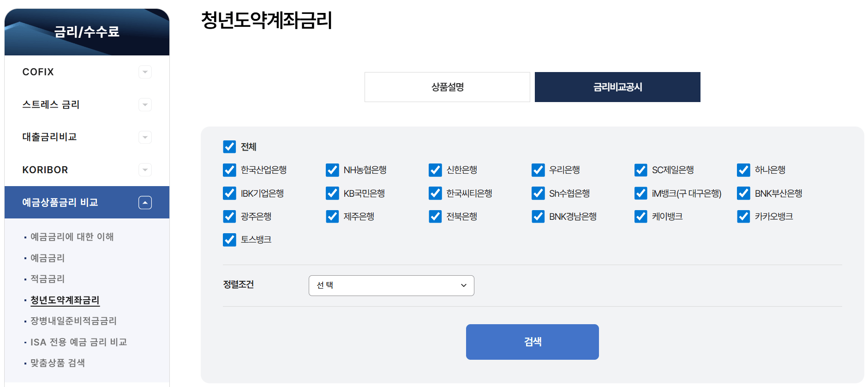Screen dimensions: 868x387
Task: Open the 청년도약계좌금리 submenu link
Action: (x=65, y=300)
